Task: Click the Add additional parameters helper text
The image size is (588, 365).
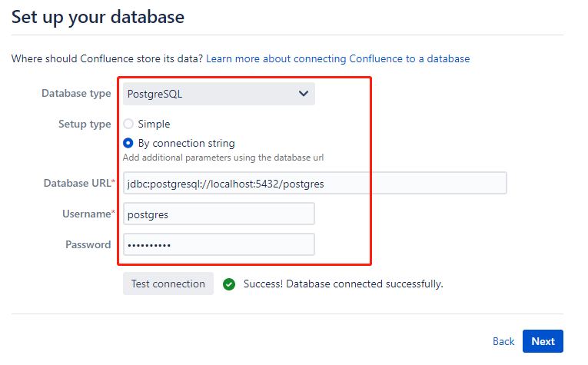Action: click(221, 158)
